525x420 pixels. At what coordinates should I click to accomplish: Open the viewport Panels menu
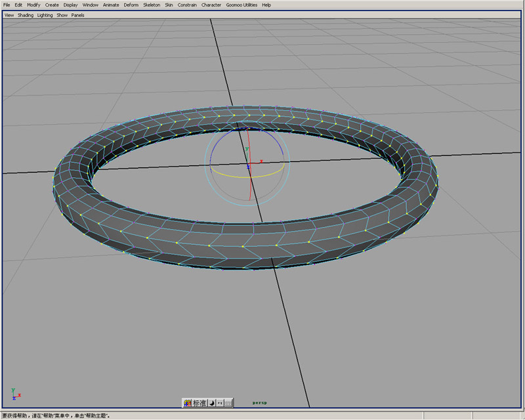click(77, 15)
